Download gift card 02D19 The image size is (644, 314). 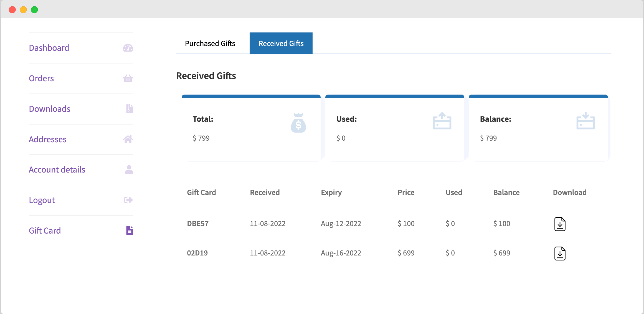[x=560, y=253]
